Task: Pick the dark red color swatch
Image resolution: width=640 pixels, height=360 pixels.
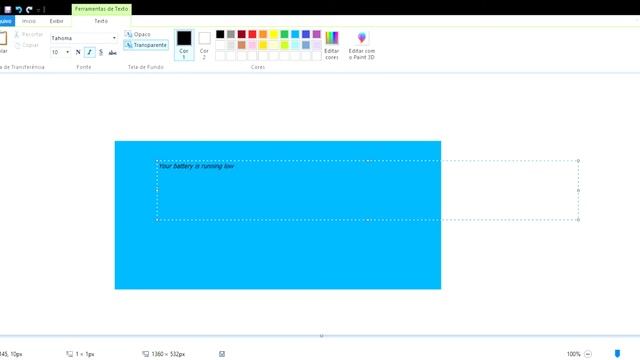Action: click(x=242, y=34)
